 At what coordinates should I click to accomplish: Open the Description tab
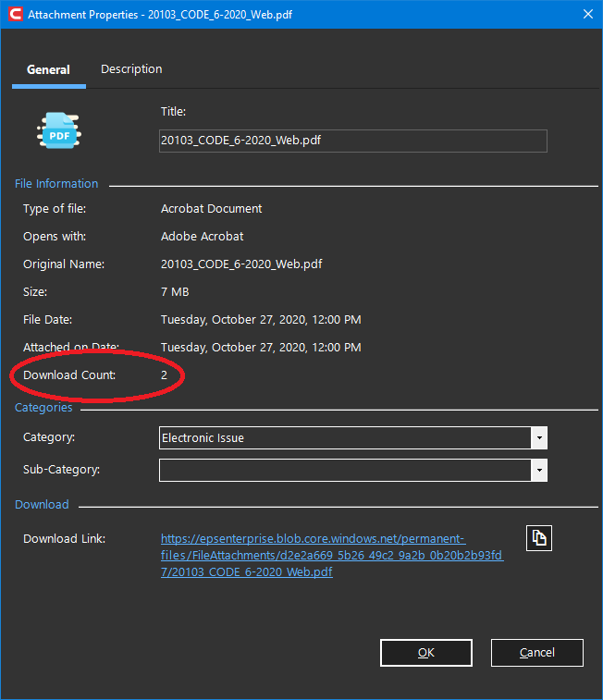point(131,69)
